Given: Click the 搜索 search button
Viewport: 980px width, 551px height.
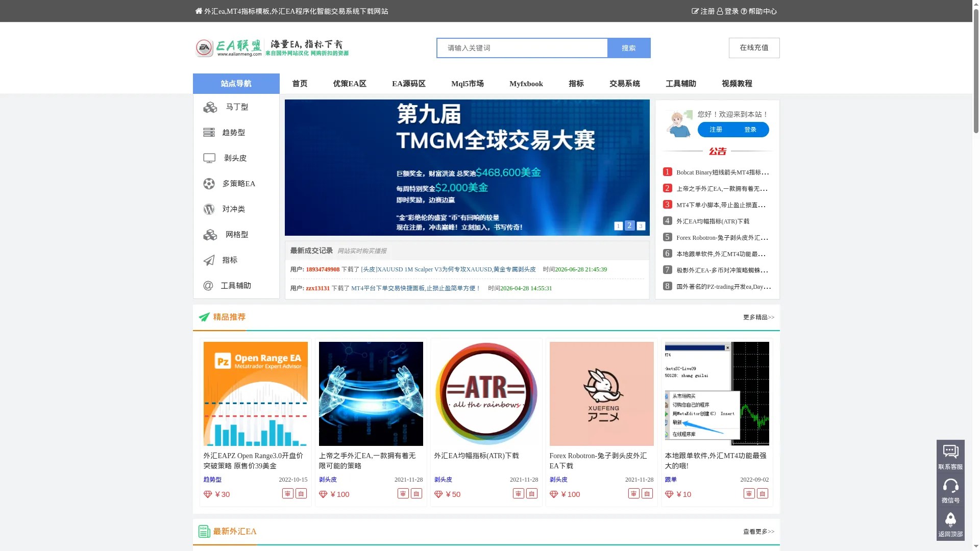Looking at the screenshot, I should 629,48.
